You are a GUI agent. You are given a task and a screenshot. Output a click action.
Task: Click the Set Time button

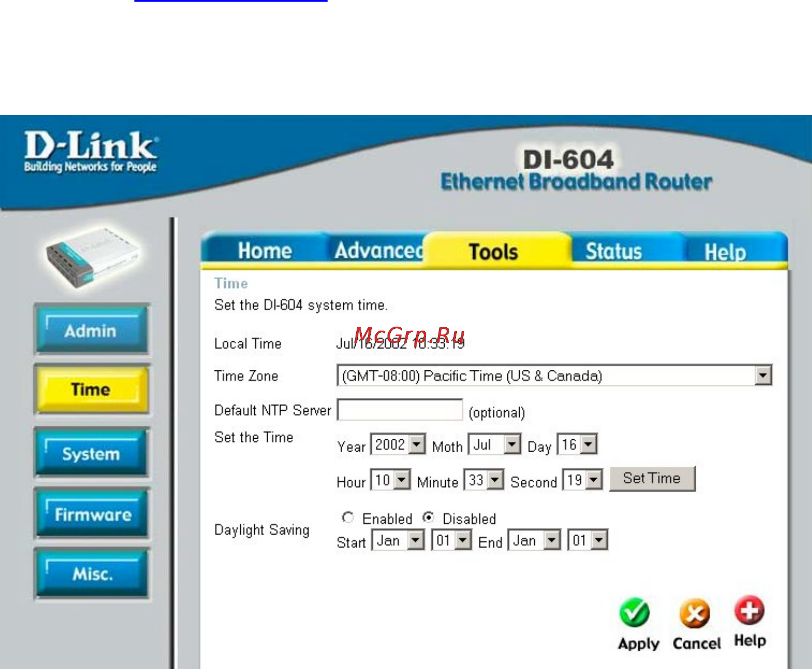(x=652, y=478)
